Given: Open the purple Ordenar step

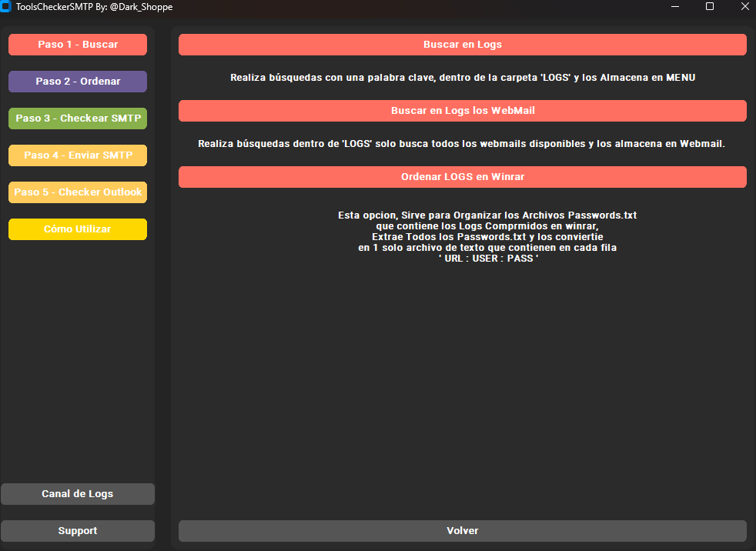Looking at the screenshot, I should (77, 82).
